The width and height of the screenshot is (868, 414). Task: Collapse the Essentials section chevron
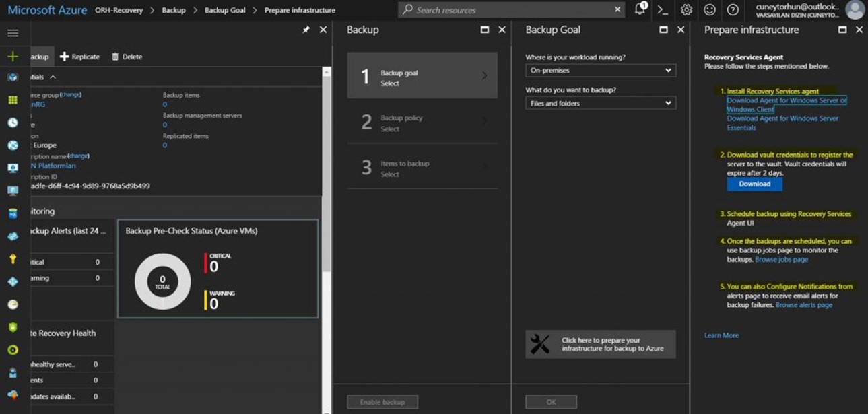pyautogui.click(x=53, y=77)
